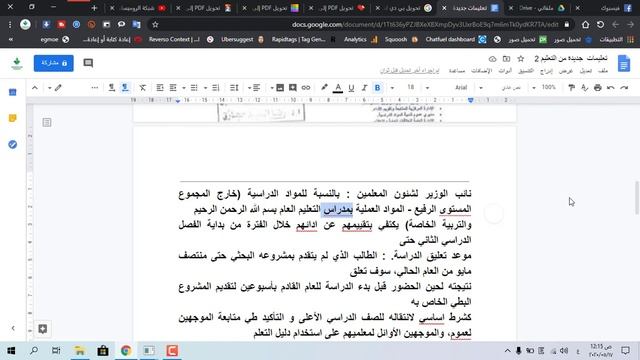Open comment history speech bubble icon
The height and width of the screenshot is (360, 640).
[88, 63]
